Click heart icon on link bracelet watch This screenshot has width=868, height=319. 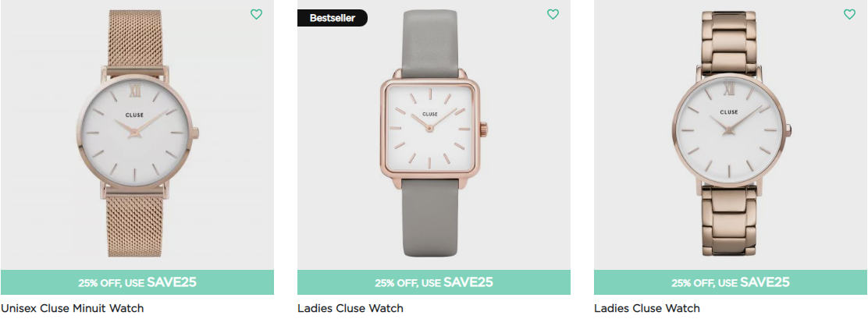tap(850, 14)
